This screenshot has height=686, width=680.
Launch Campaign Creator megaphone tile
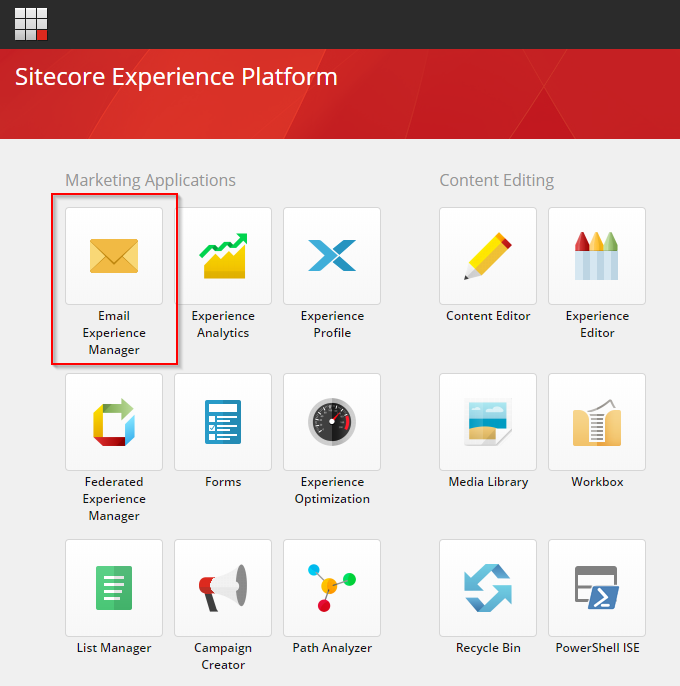pos(223,588)
